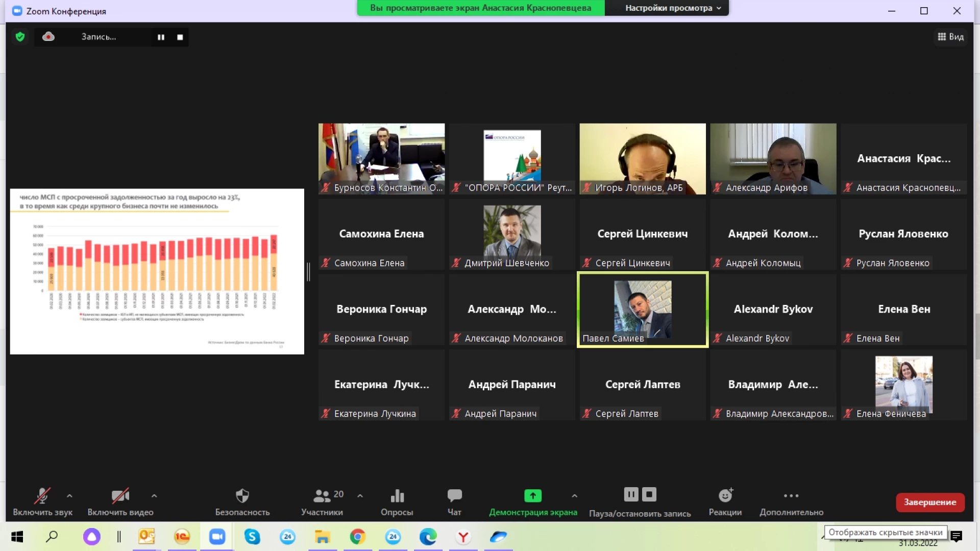Expand audio options arrow beside microphone

point(69,496)
